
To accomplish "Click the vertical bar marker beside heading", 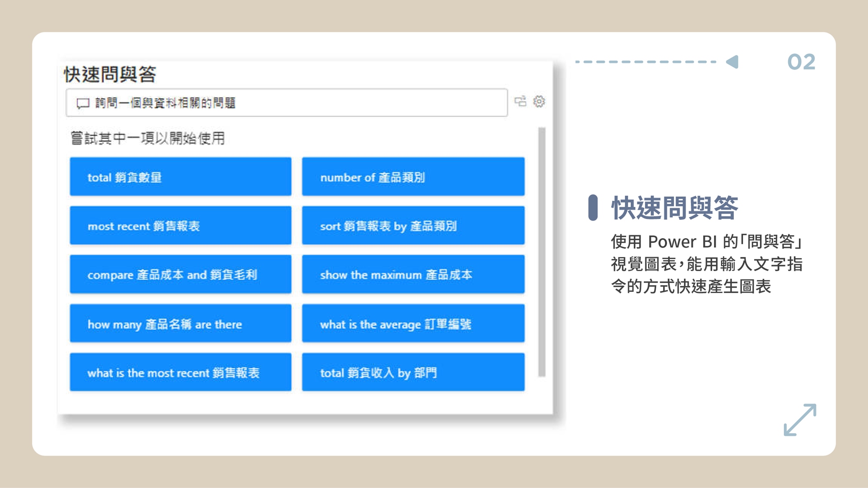I will [x=593, y=208].
